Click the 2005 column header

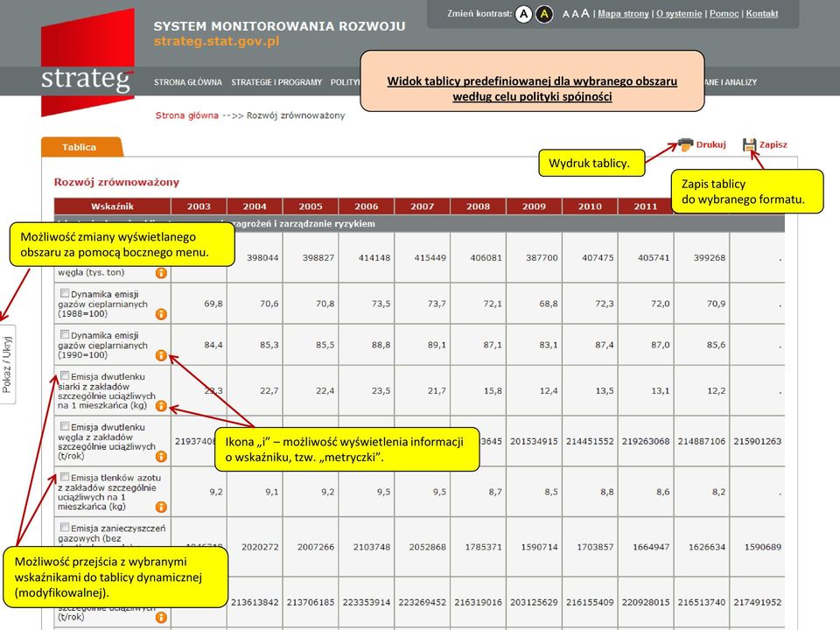coord(311,206)
